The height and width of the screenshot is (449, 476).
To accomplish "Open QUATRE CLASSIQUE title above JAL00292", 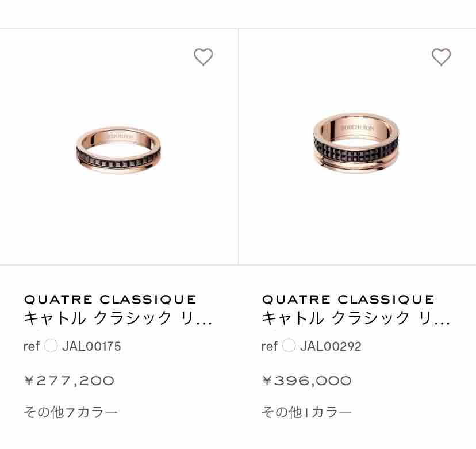I will pyautogui.click(x=348, y=300).
